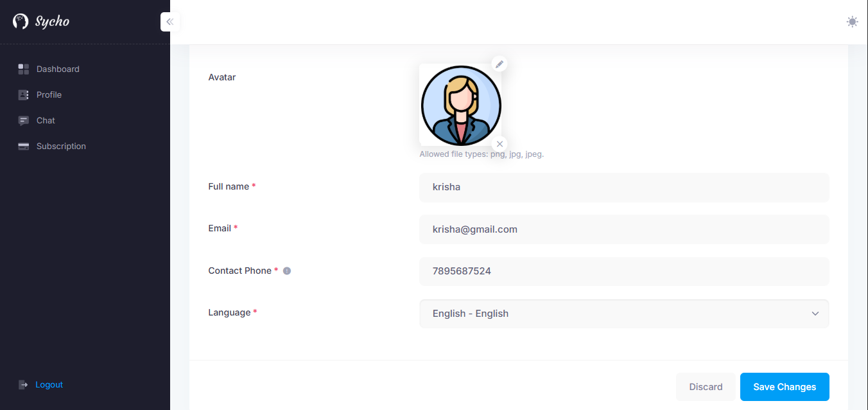Focus the Full name input field
This screenshot has width=868, height=410.
pyautogui.click(x=623, y=188)
